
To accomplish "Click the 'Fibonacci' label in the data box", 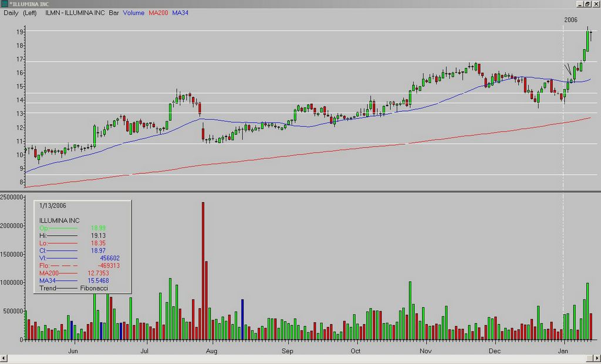I will (x=94, y=288).
